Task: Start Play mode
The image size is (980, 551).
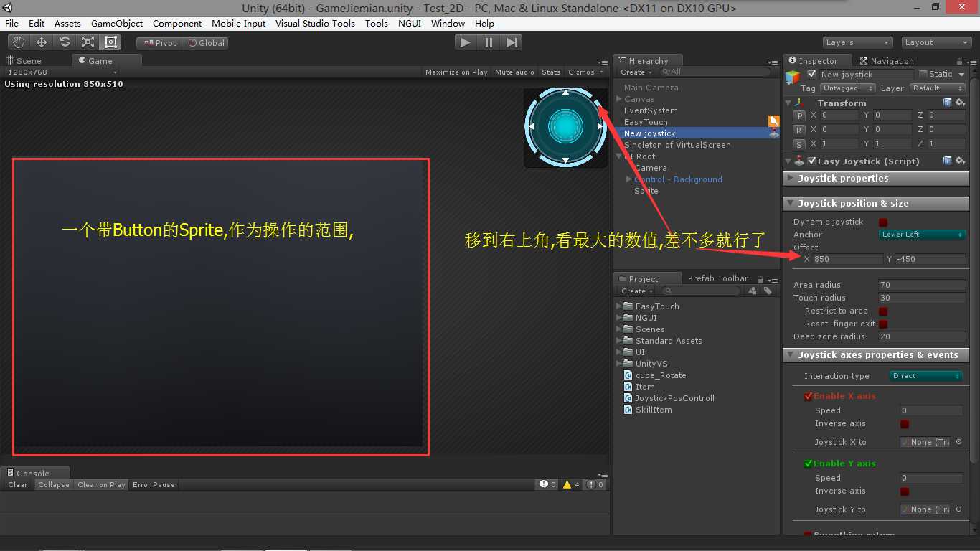Action: 466,42
